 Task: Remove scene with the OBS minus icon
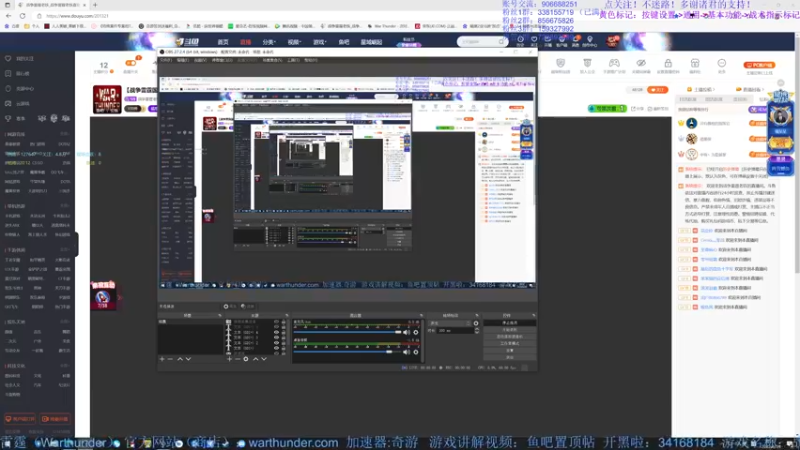click(x=170, y=359)
